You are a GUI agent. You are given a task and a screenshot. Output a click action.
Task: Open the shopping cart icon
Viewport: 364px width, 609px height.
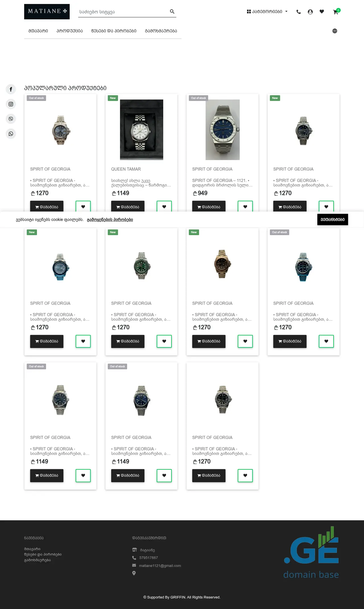point(336,12)
